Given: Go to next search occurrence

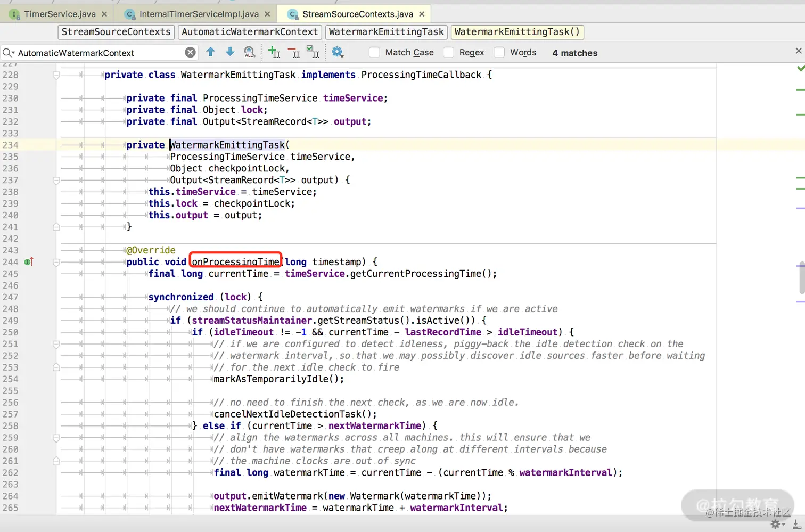Looking at the screenshot, I should pyautogui.click(x=230, y=52).
